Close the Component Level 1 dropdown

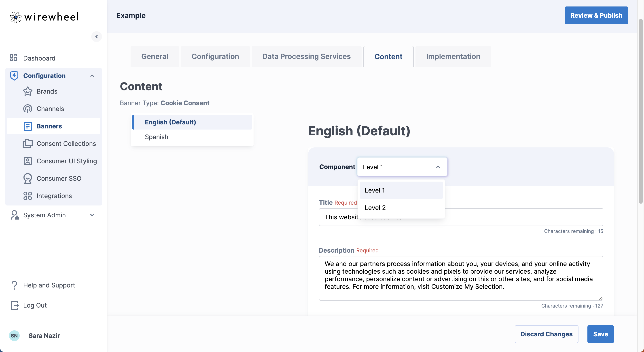pos(438,167)
